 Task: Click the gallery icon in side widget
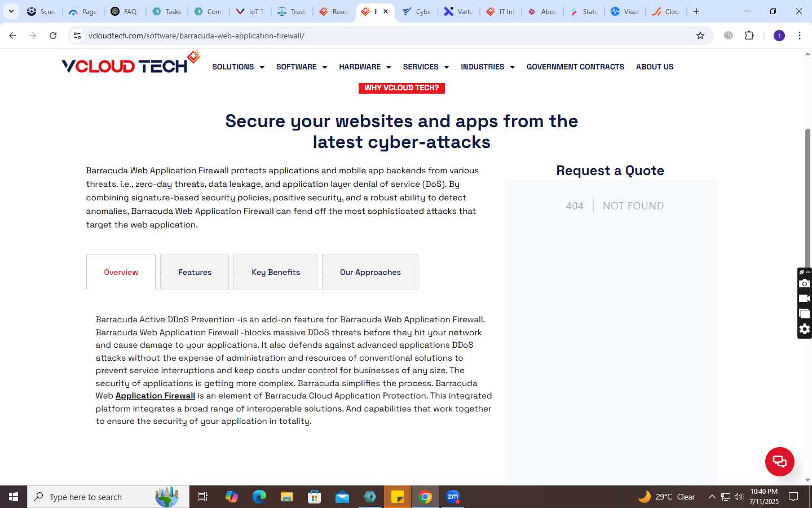[x=805, y=314]
